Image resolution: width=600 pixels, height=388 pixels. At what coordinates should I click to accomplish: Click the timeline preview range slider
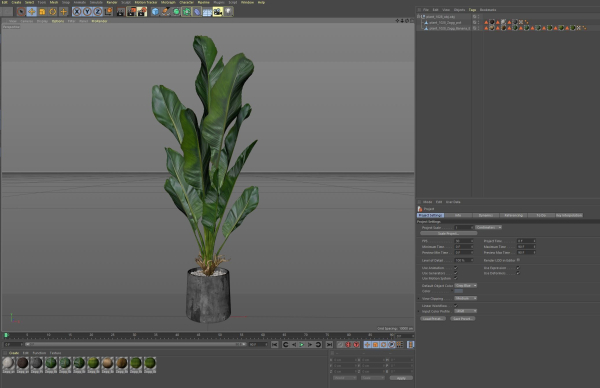(x=136, y=344)
